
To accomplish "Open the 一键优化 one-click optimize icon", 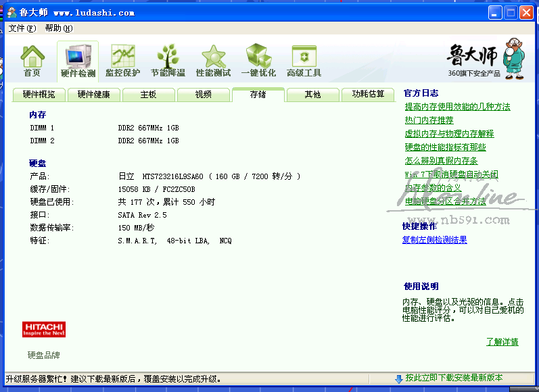I will tap(258, 61).
